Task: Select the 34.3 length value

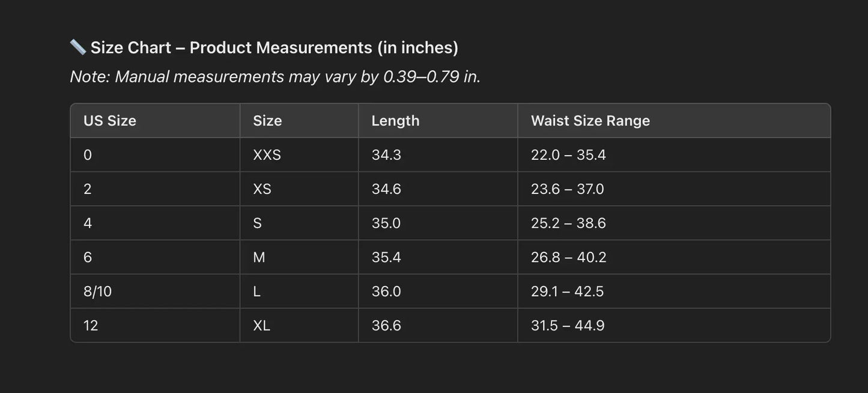Action: pos(386,155)
